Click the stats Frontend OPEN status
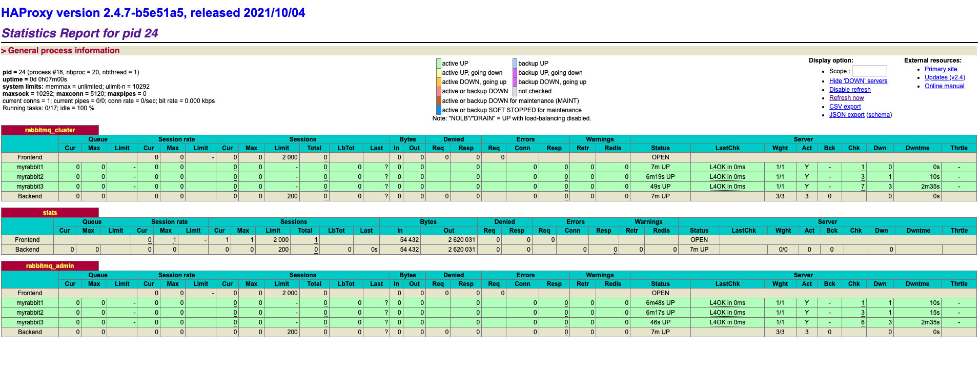Viewport: 980px width, 370px height. pyautogui.click(x=699, y=240)
